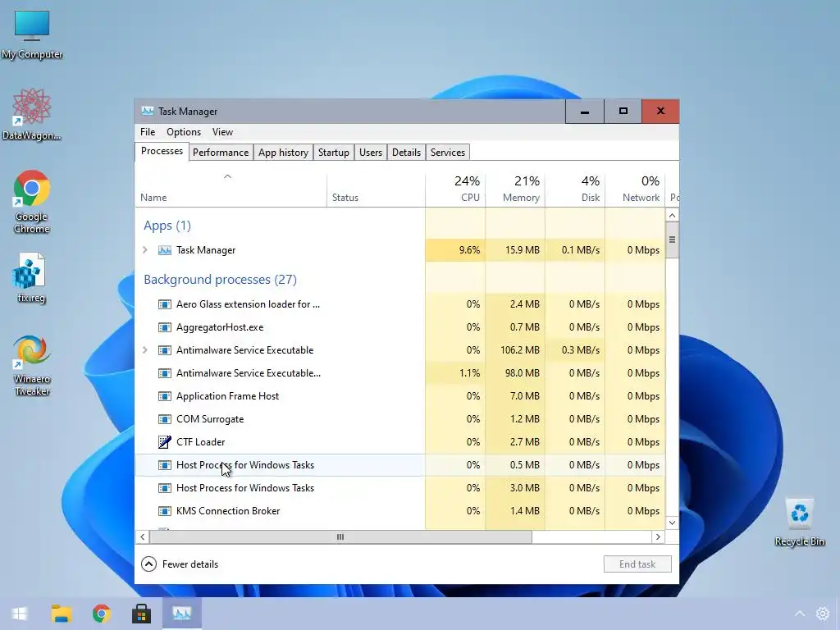840x630 pixels.
Task: Sort by Memory column header
Action: tap(515, 189)
